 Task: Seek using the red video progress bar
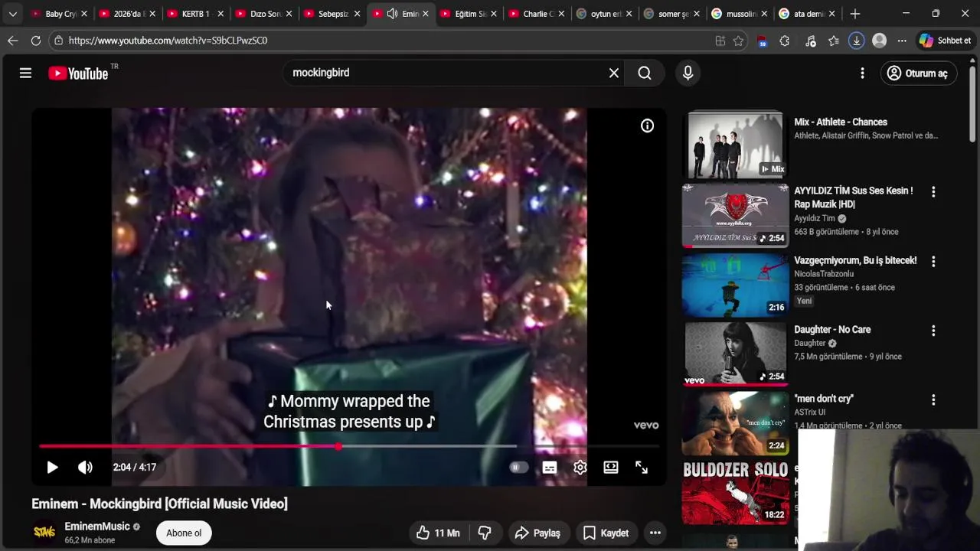click(349, 446)
